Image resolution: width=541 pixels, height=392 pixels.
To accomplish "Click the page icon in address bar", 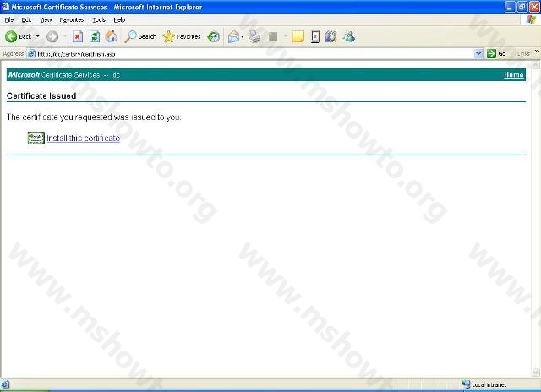I will click(32, 54).
